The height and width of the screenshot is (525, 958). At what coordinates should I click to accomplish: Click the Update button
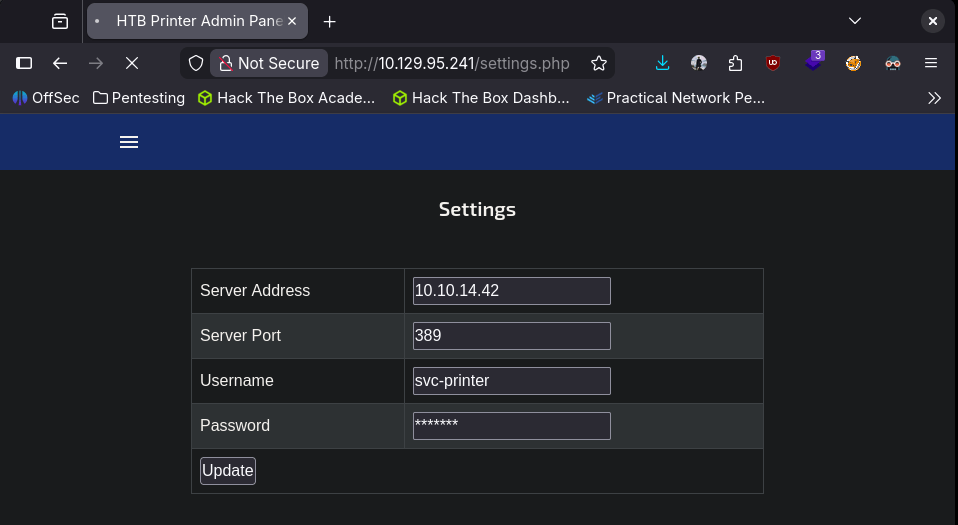click(228, 470)
